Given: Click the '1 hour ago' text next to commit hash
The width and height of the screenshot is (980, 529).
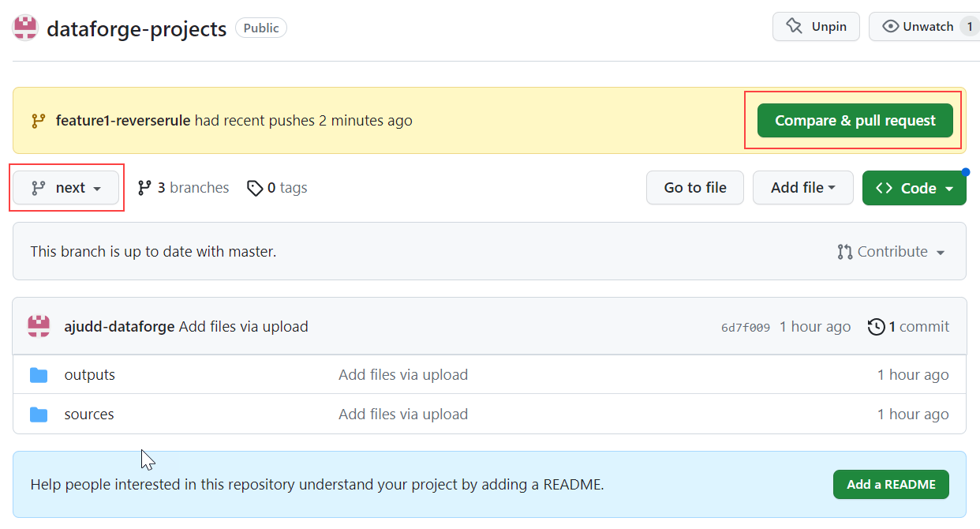Looking at the screenshot, I should pyautogui.click(x=815, y=327).
